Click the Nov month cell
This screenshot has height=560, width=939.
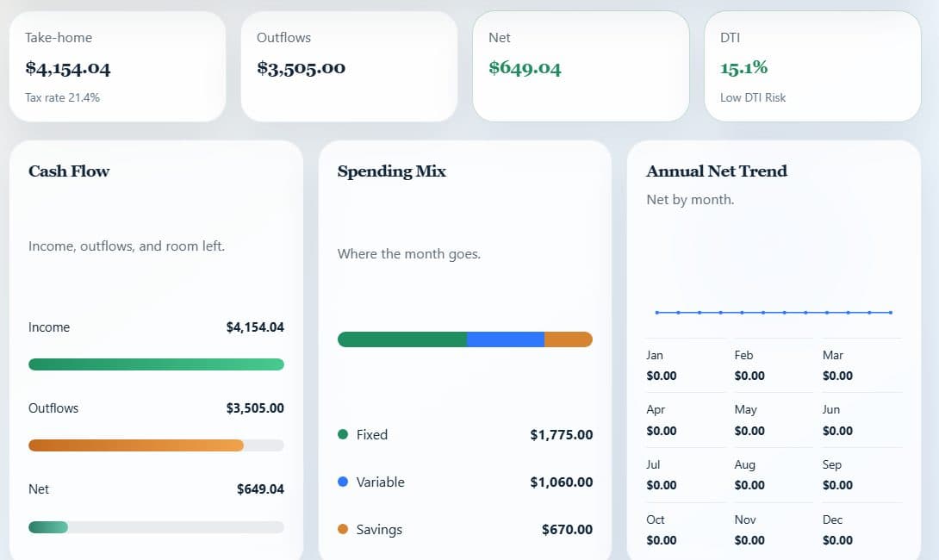774,530
